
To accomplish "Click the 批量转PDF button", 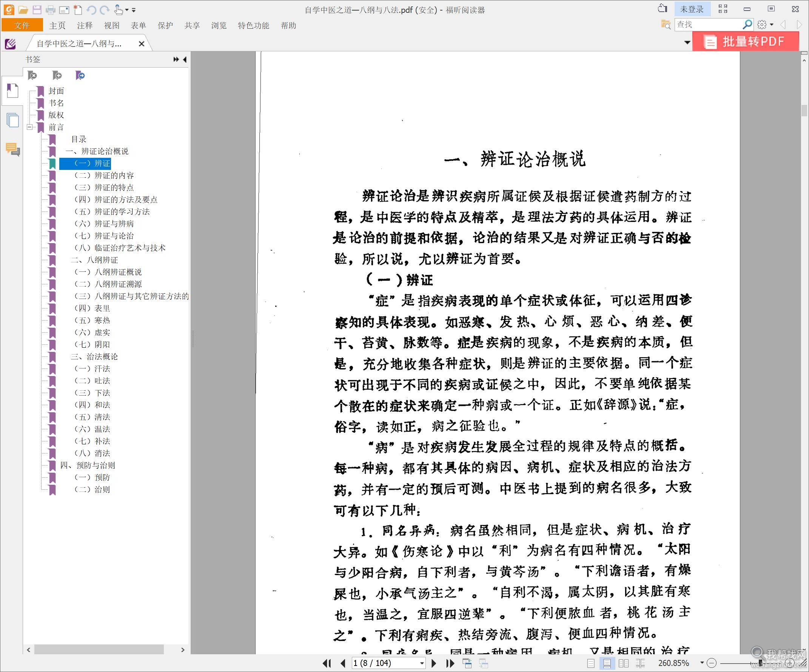I will click(x=745, y=41).
